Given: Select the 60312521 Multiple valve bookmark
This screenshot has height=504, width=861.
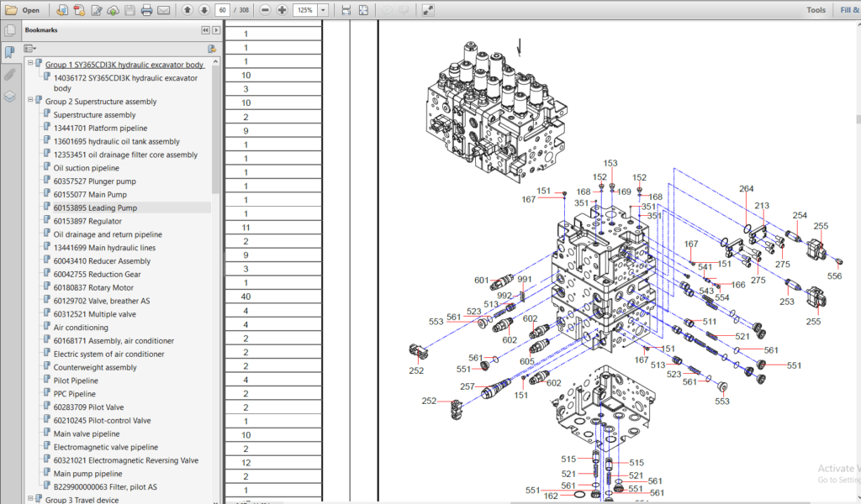Looking at the screenshot, I should [94, 314].
